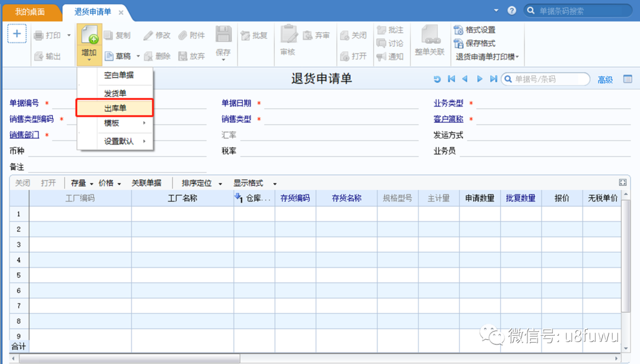The width and height of the screenshot is (640, 364).
Task: Click the 讨论 discussion toolbar button
Action: pyautogui.click(x=390, y=43)
